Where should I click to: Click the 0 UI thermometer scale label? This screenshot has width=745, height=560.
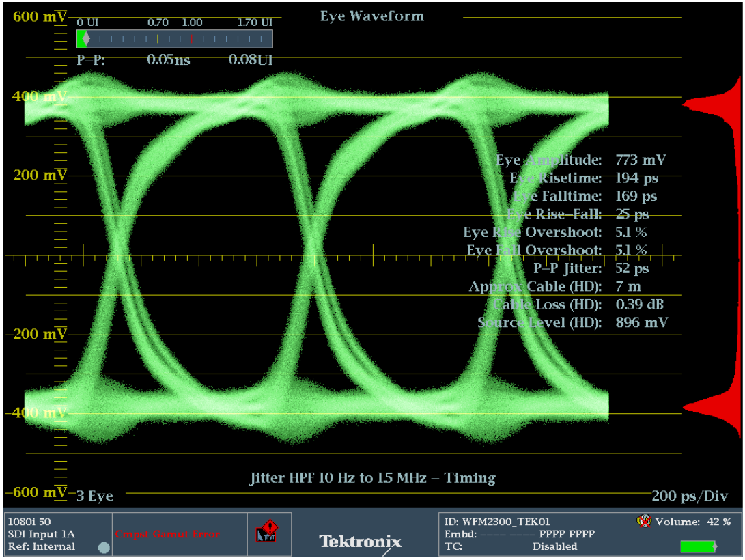coord(87,23)
